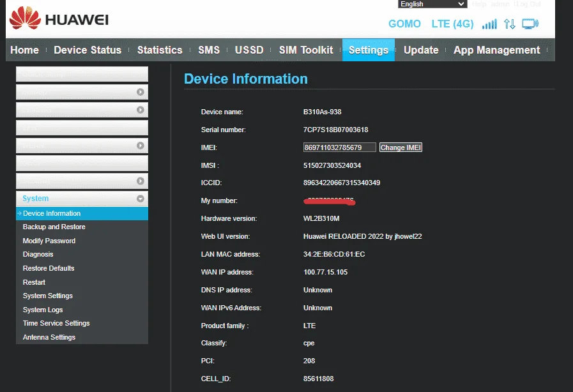
Task: Click the Change IMEI button
Action: (401, 147)
